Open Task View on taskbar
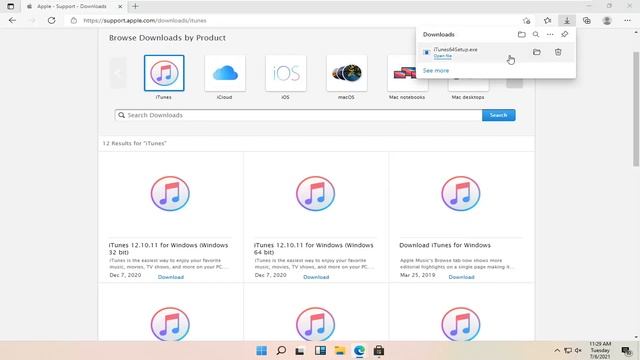 300,351
